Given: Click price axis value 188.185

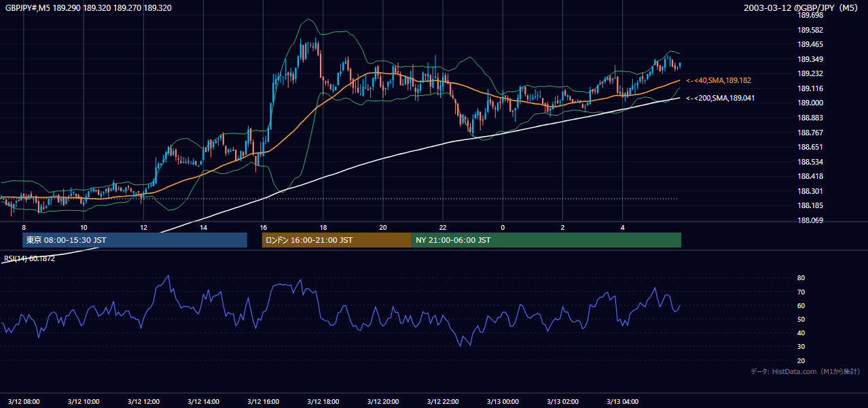Looking at the screenshot, I should [810, 206].
